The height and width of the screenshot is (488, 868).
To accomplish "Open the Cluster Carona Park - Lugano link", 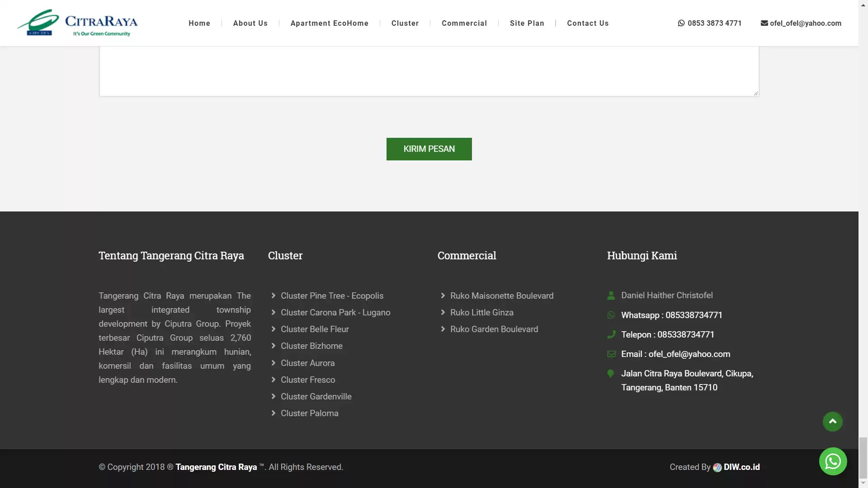I will (x=335, y=312).
